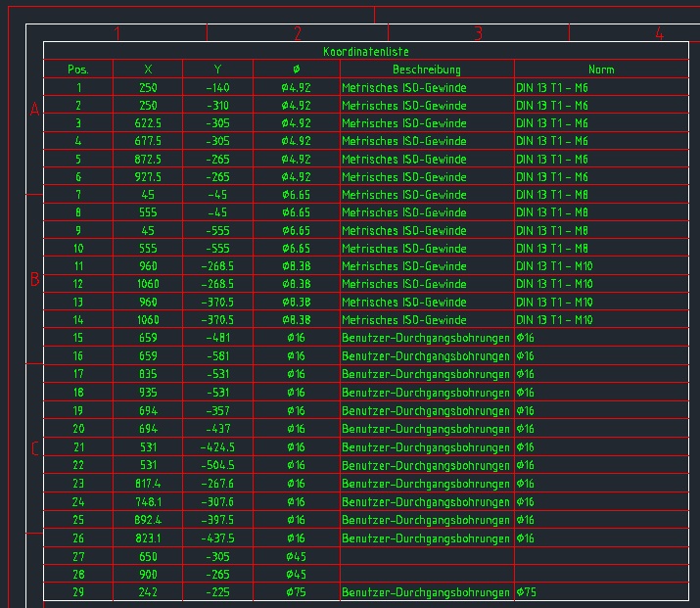Select the X column header
700x608 pixels.
[x=148, y=70]
